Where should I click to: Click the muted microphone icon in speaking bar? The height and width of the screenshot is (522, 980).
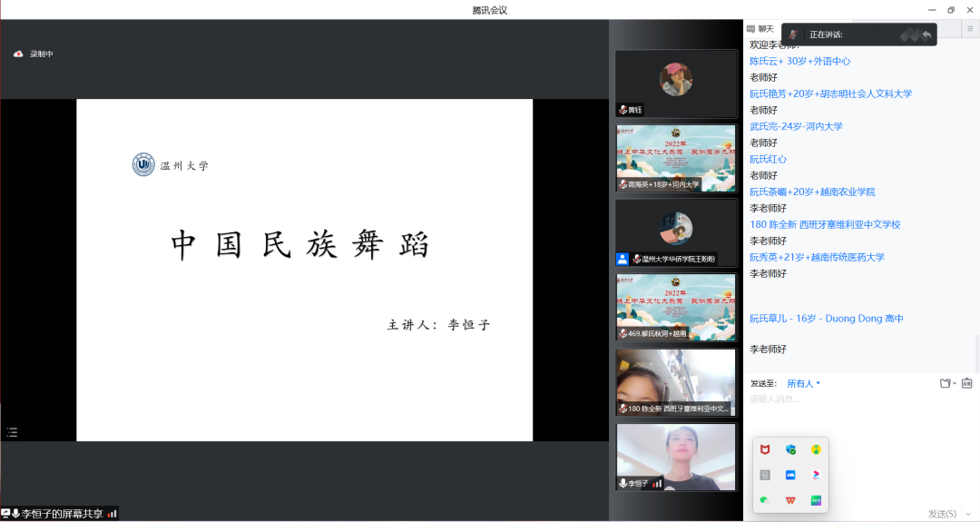pos(794,34)
